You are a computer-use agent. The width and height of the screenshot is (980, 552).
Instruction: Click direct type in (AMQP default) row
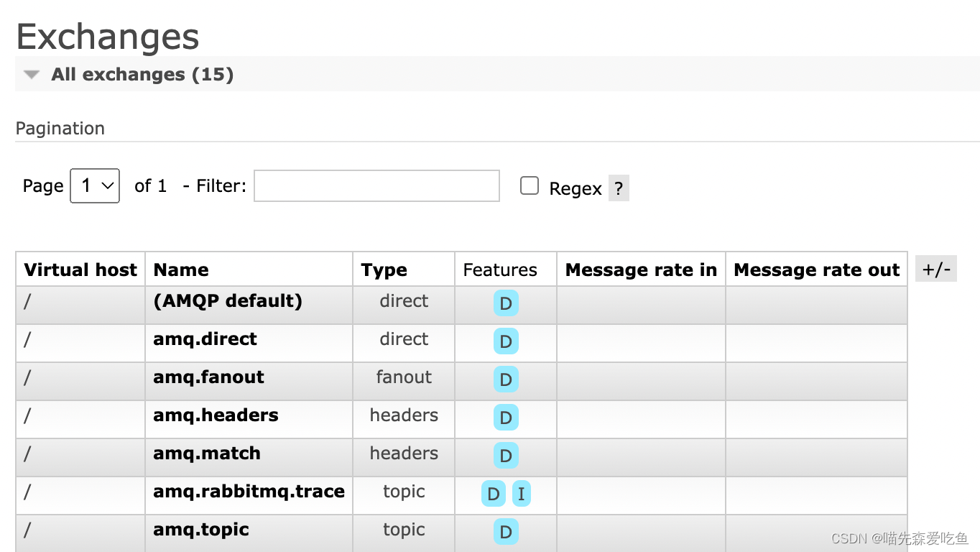tap(404, 301)
